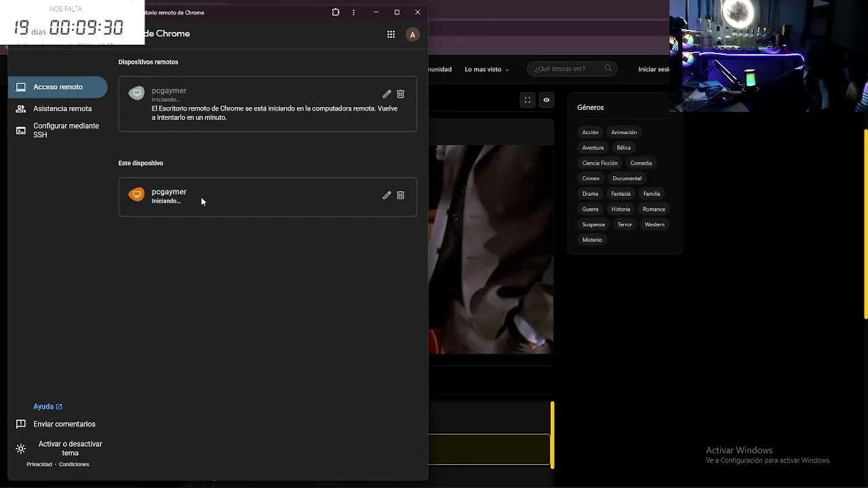868x488 pixels.
Task: Choose the Suspense genre
Action: pyautogui.click(x=593, y=225)
